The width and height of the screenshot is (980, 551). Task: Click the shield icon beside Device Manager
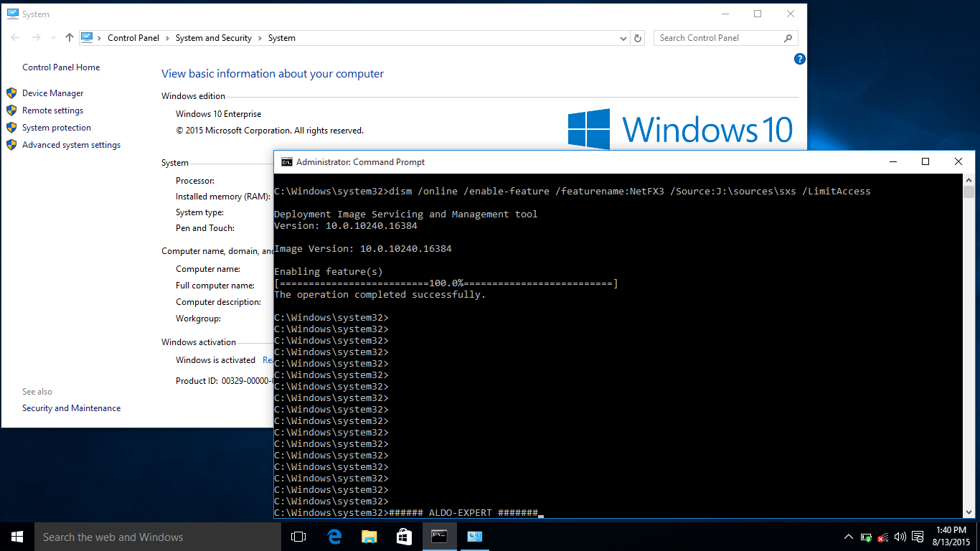click(11, 93)
